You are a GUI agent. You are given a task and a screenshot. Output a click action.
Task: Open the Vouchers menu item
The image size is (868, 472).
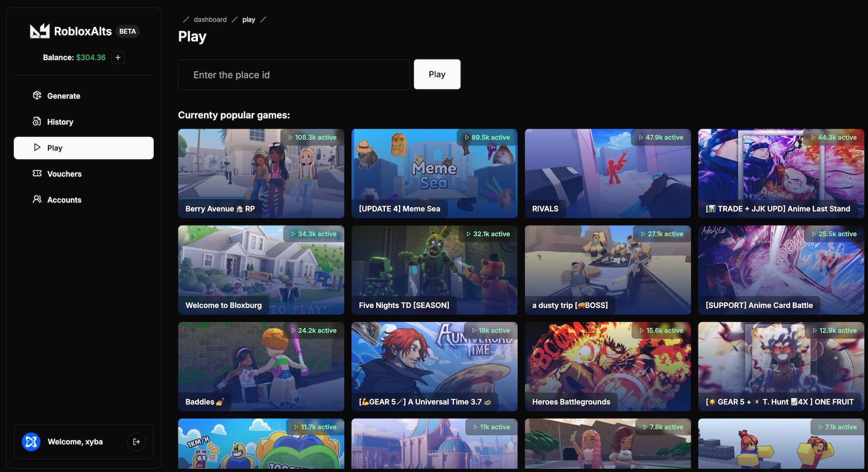click(84, 174)
